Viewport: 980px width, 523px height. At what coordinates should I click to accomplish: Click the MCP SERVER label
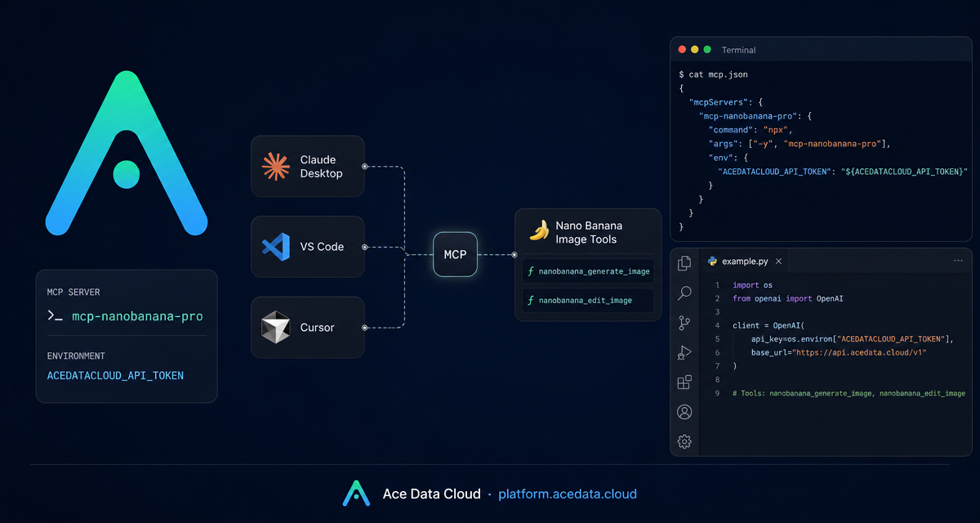click(73, 292)
